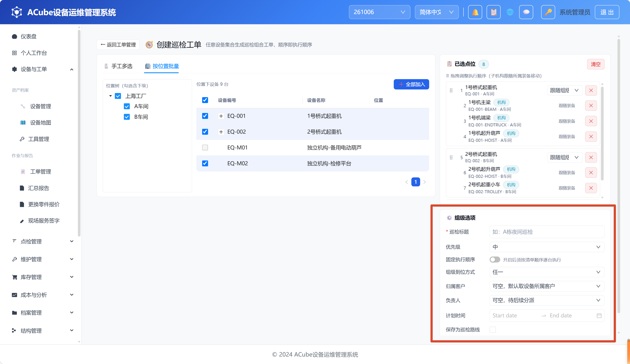Grab drag handle of 2号桥式起重机
Image resolution: width=630 pixels, height=364 pixels.
[451, 157]
